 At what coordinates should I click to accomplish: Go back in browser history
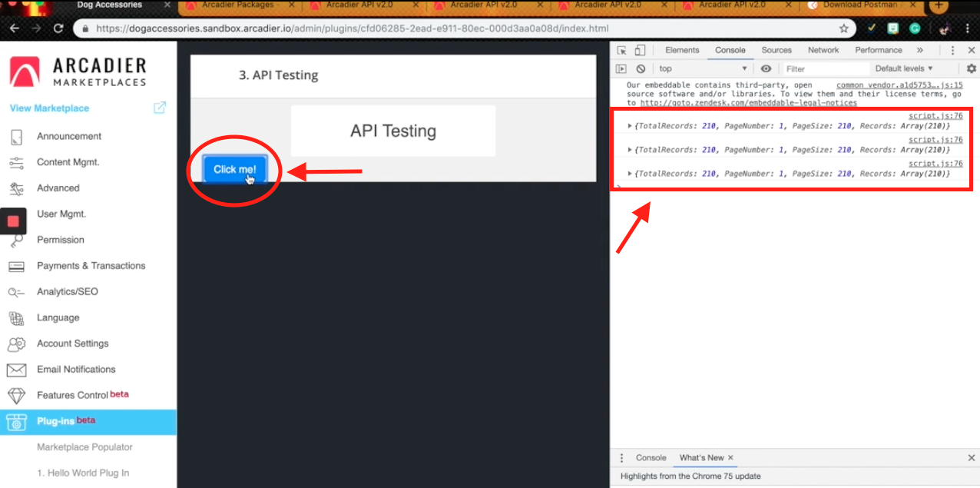click(15, 28)
